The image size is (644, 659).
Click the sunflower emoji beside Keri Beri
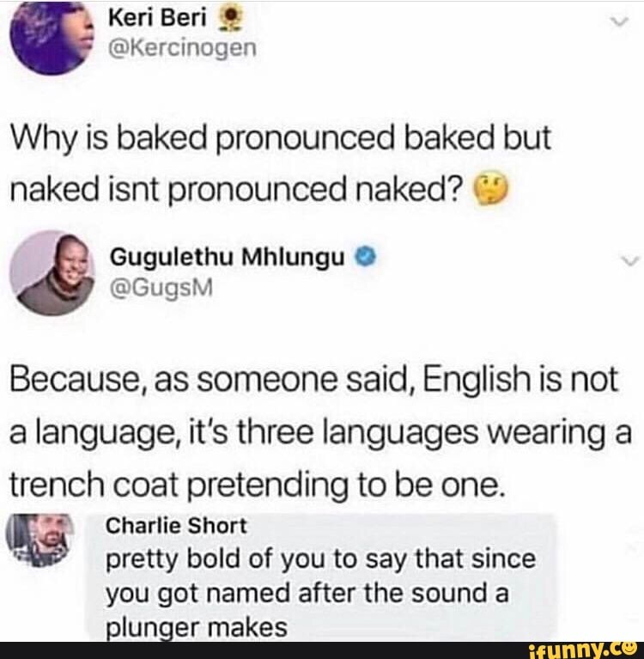click(x=228, y=20)
